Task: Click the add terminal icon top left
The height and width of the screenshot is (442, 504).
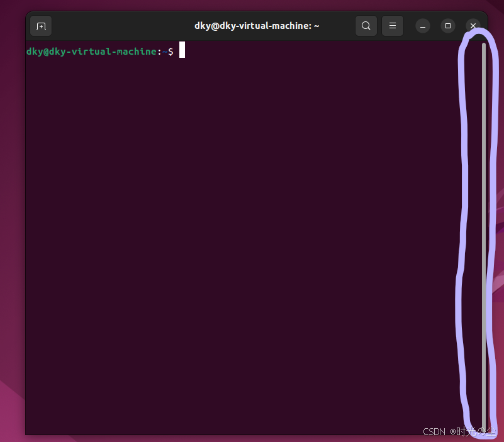Action: 41,26
